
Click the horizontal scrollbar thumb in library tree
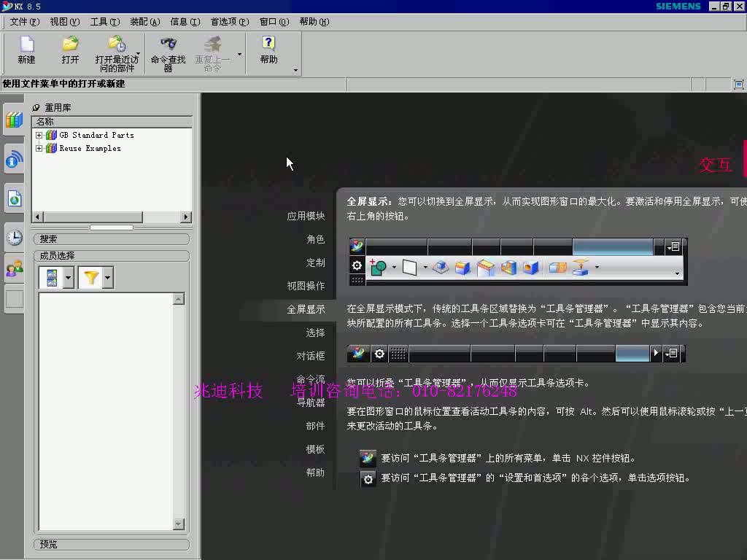(93, 217)
